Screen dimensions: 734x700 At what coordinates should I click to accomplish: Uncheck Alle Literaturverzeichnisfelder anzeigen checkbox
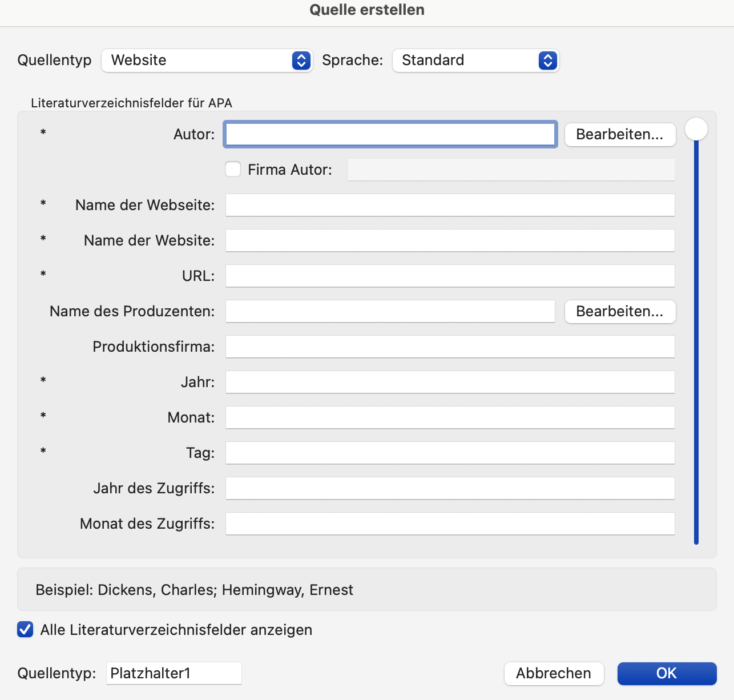[25, 630]
